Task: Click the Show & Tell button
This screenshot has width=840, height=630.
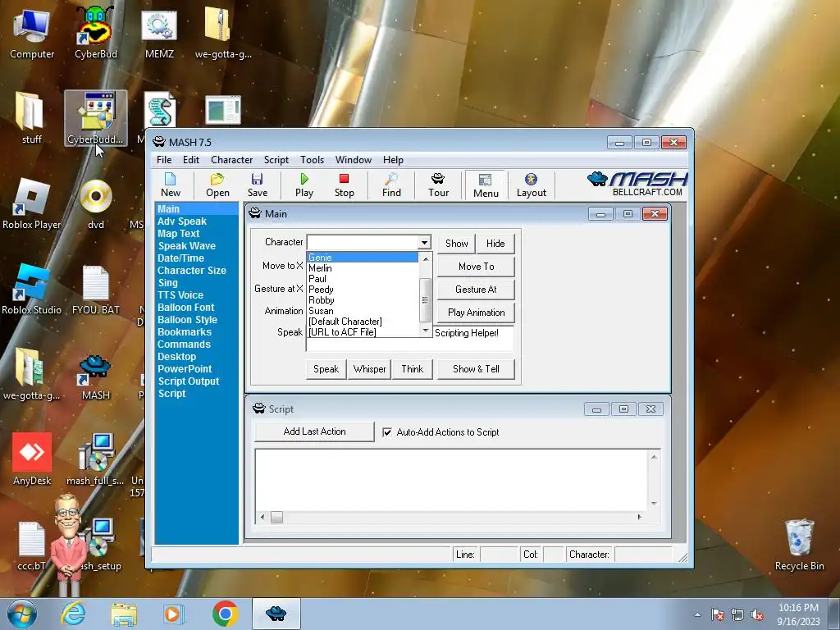Action: click(476, 369)
